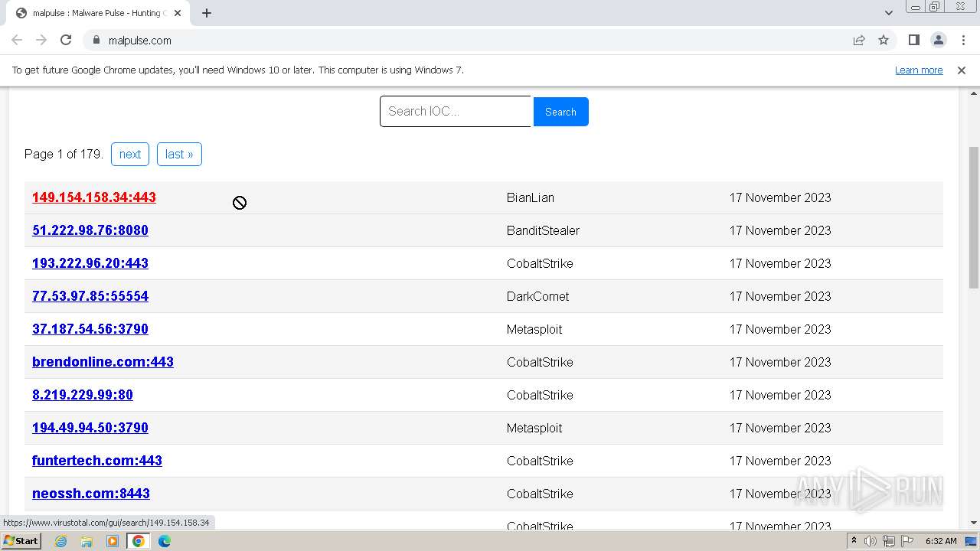This screenshot has width=980, height=551.
Task: Open Windows Explorer folder in taskbar
Action: pyautogui.click(x=87, y=541)
